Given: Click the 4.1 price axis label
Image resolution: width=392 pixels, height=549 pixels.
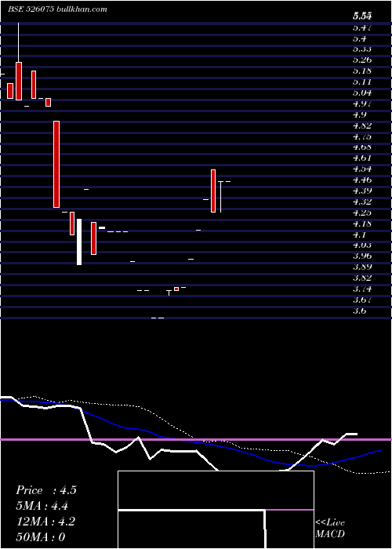Looking at the screenshot, I should (360, 235).
